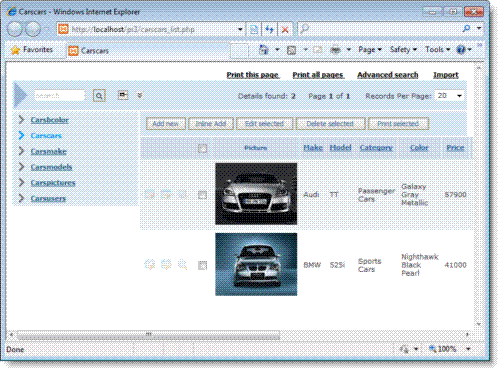Click the search panel icon right of the magnifier
The width and height of the screenshot is (500, 371).
coord(123,95)
